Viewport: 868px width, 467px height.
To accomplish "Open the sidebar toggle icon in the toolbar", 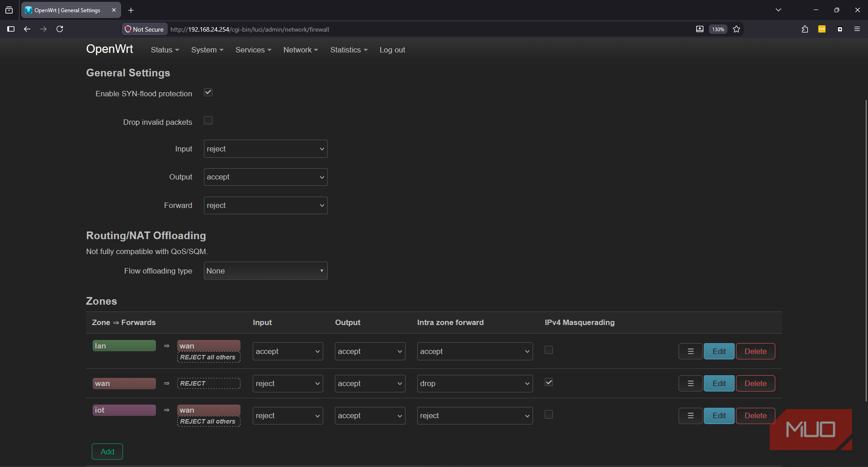I will (11, 29).
